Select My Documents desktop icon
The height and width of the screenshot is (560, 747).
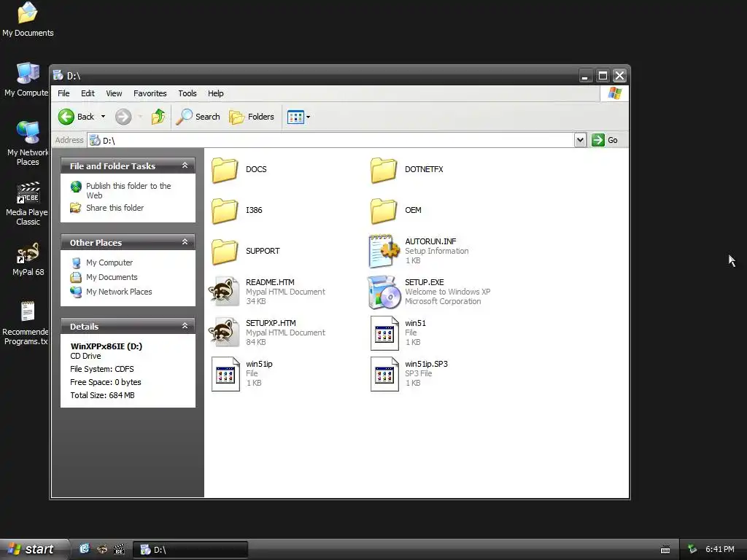[28, 20]
